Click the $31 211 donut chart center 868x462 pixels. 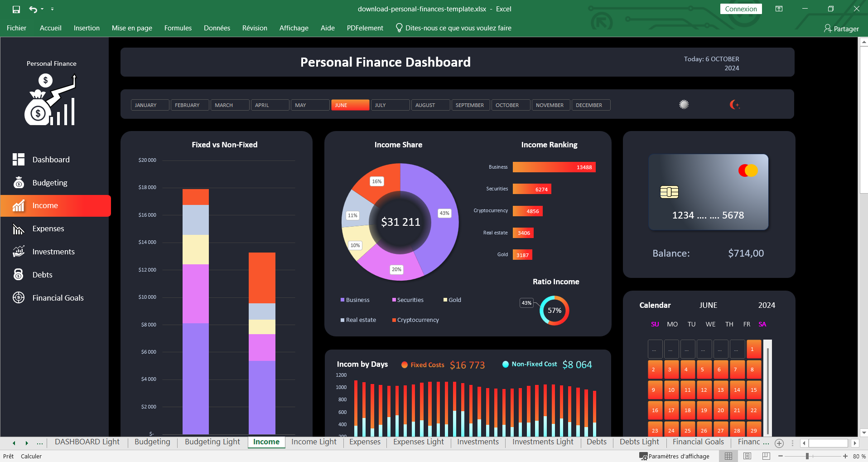click(x=400, y=222)
